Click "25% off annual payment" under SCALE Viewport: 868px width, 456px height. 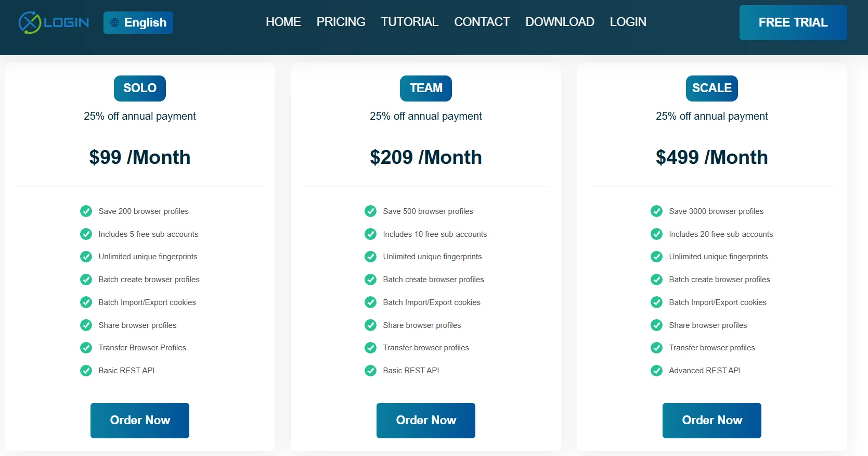tap(712, 116)
